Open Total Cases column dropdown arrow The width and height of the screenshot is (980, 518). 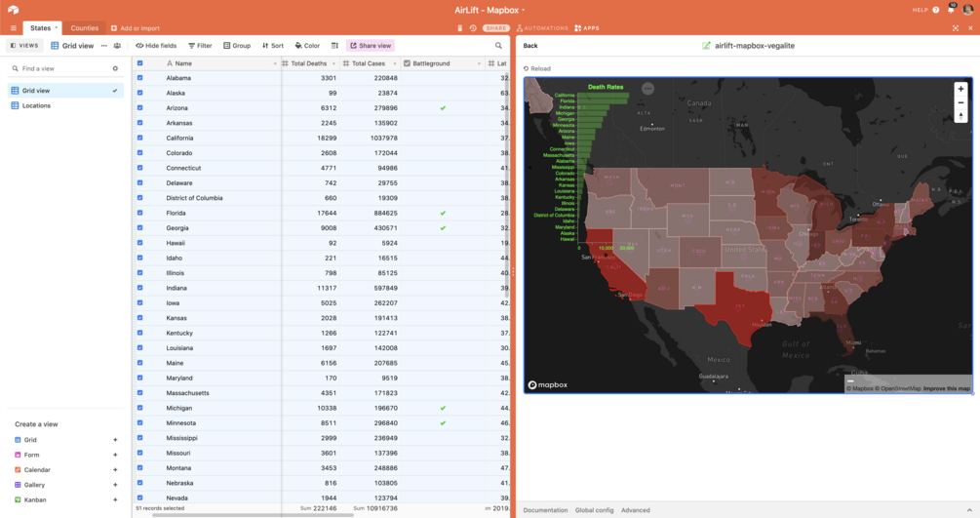[394, 63]
